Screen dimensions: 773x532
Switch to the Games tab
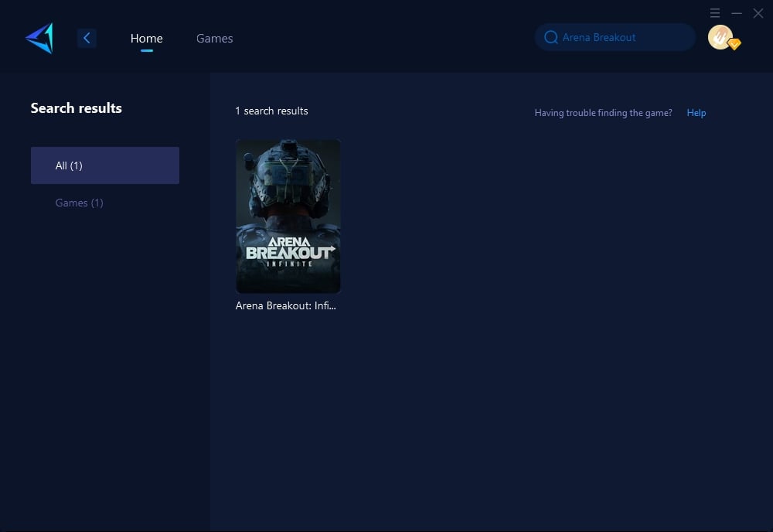[x=214, y=39]
